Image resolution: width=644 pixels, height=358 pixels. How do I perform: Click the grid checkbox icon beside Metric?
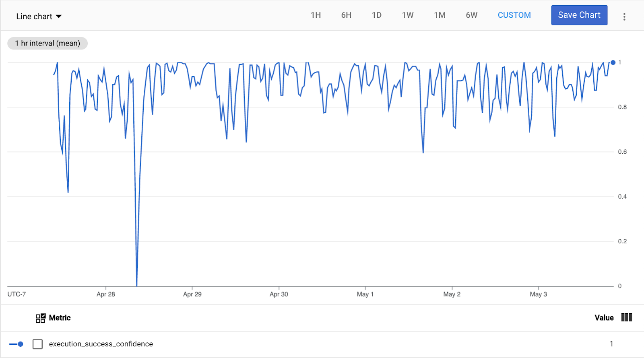pyautogui.click(x=41, y=318)
